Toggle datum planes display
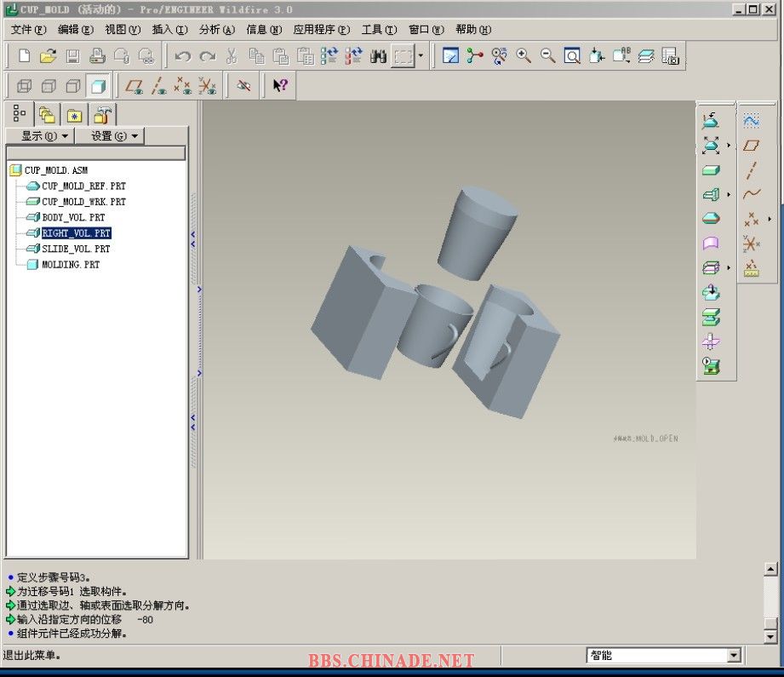 coord(134,86)
